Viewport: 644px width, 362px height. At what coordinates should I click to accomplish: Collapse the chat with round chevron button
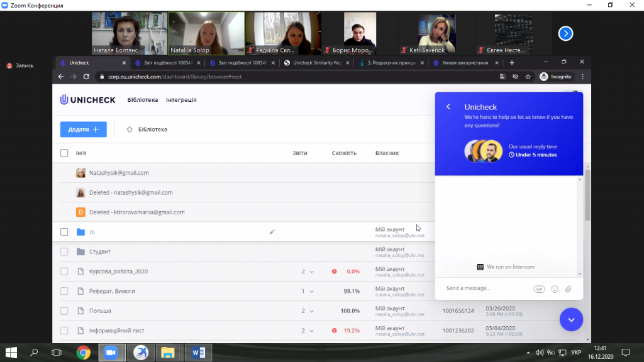(x=571, y=319)
